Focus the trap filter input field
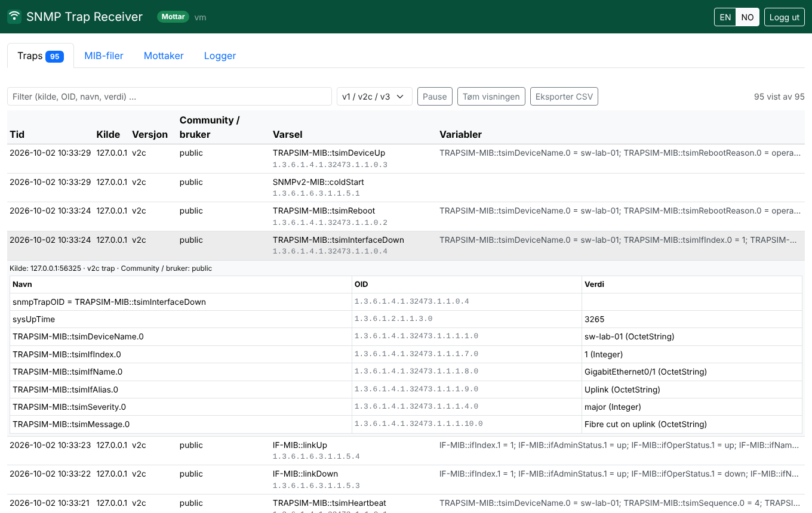 coord(170,97)
